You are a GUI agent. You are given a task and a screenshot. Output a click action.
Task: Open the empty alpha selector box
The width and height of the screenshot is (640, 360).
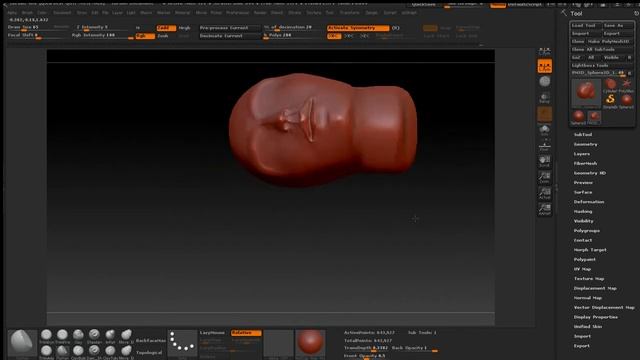coord(278,343)
